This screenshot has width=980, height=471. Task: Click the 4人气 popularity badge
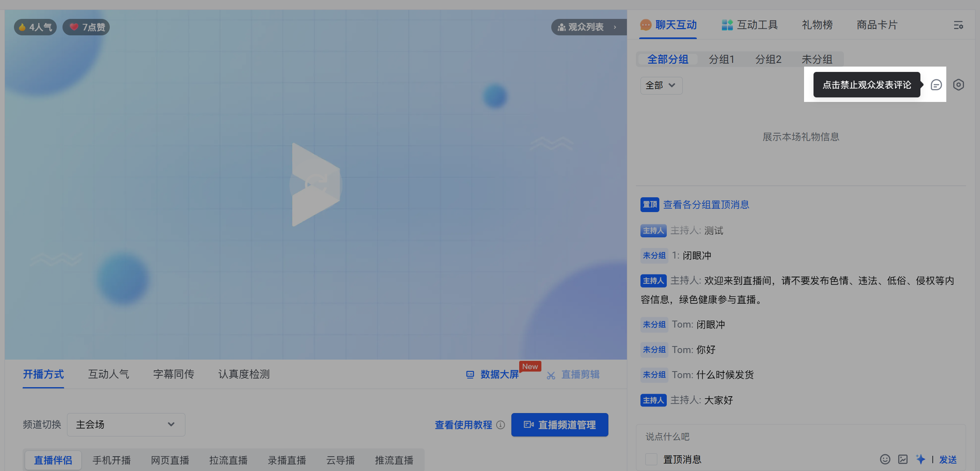click(x=35, y=27)
